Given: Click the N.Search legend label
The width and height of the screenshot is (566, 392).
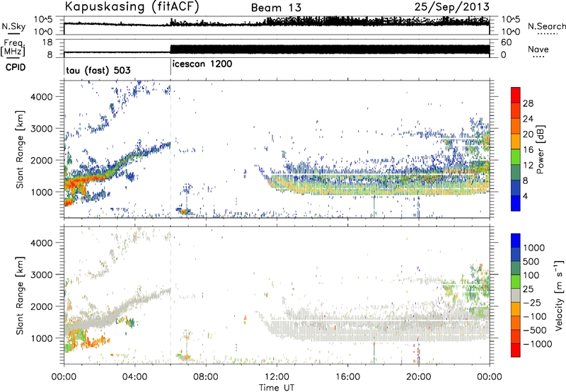Looking at the screenshot, I should (x=546, y=26).
